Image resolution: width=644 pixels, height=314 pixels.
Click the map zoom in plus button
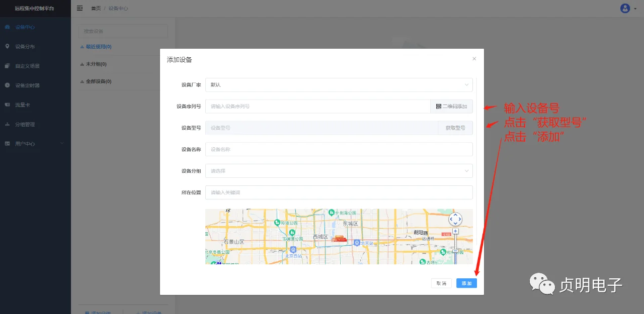(455, 231)
